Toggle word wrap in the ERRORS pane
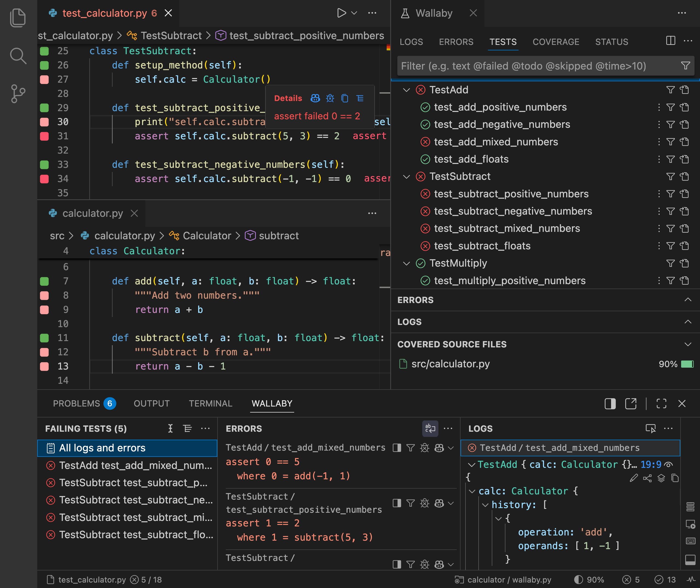 pos(430,429)
